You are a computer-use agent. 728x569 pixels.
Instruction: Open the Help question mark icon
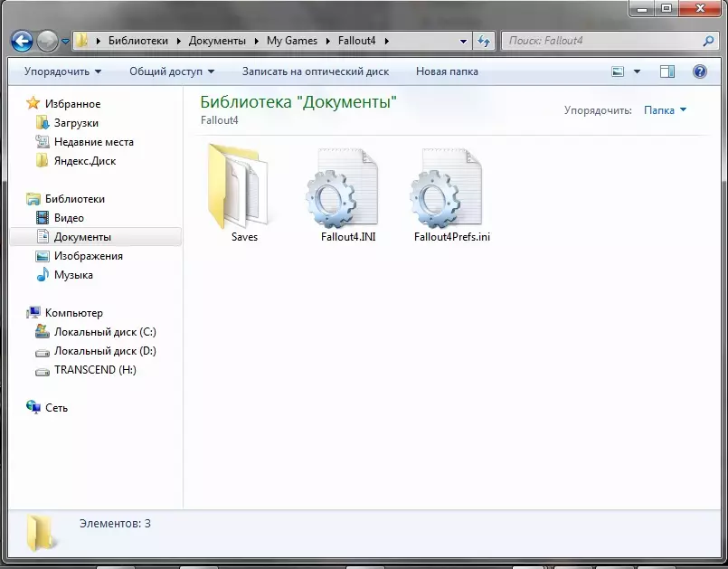(x=699, y=71)
